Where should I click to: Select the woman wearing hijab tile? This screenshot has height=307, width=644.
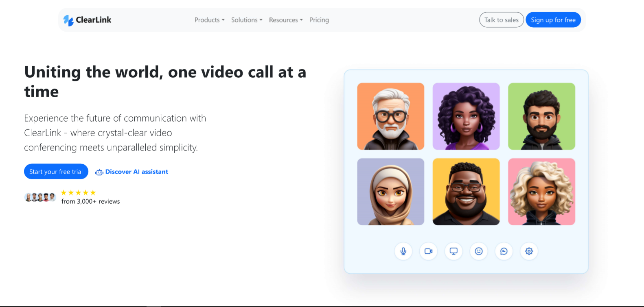391,192
